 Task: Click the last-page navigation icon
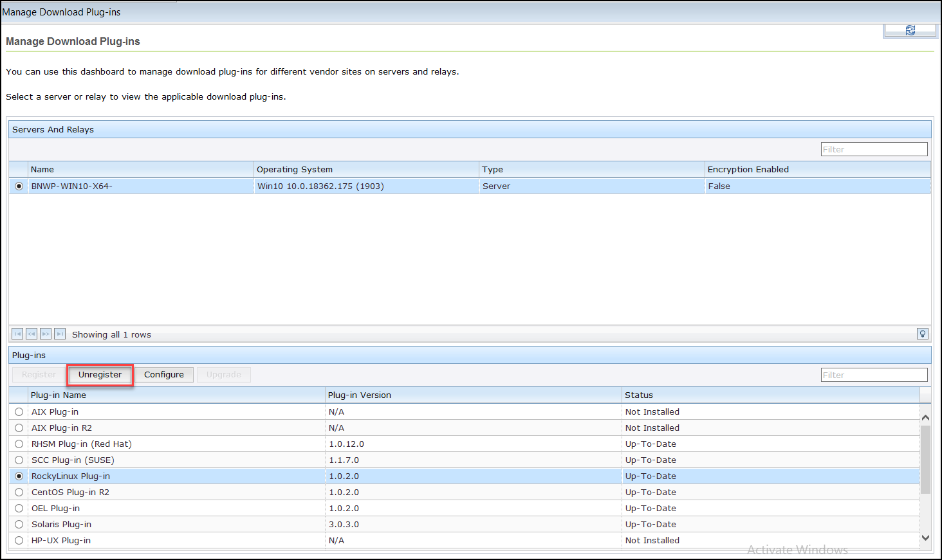[x=60, y=334]
